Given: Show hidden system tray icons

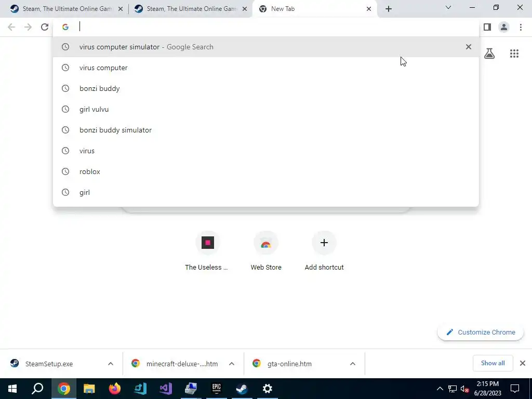Looking at the screenshot, I should tap(440, 389).
